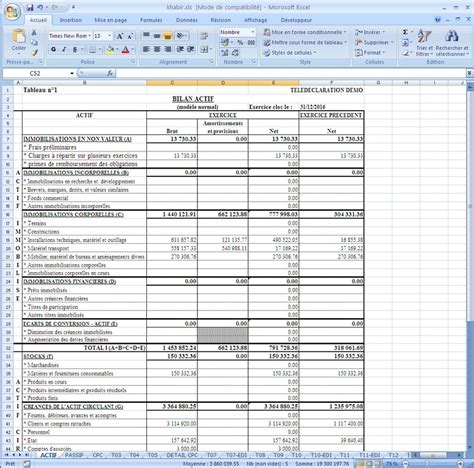
Task: Open Styles de cellules dropdown
Action: (x=289, y=53)
